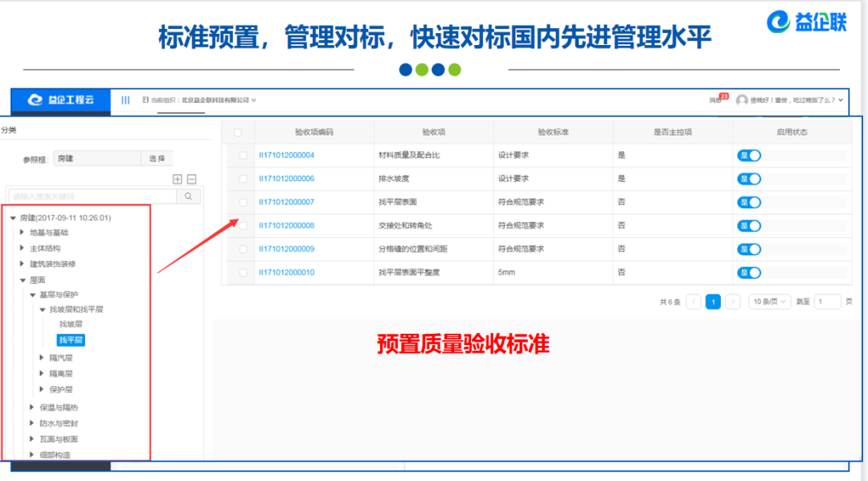Go to previous page arrow
The height and width of the screenshot is (481, 868).
point(694,302)
